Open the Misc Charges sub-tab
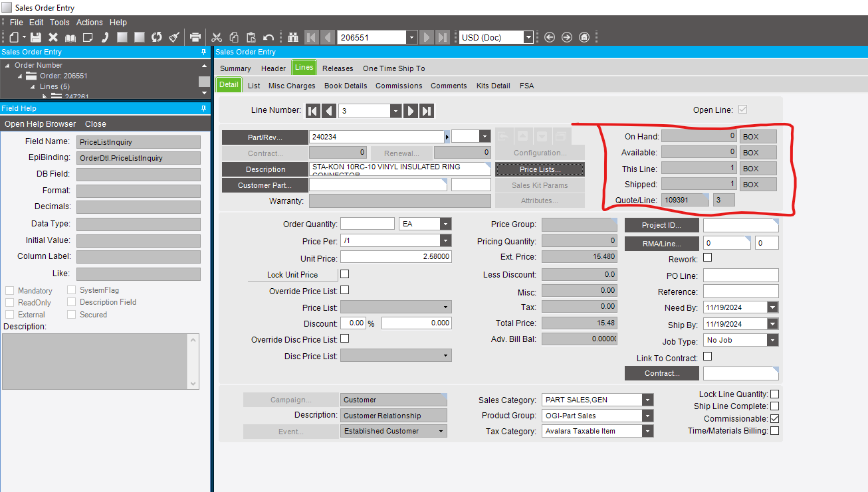The height and width of the screenshot is (492, 868). (x=292, y=86)
